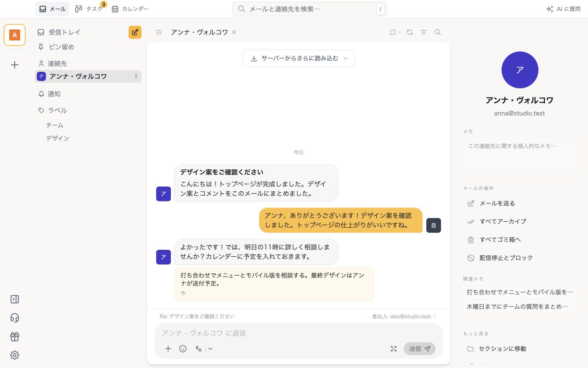Click the 送信 send button

(419, 349)
